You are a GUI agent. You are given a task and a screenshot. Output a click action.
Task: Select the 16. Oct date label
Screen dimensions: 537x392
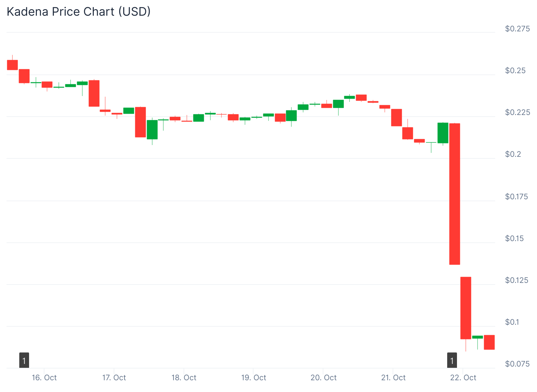pos(44,378)
